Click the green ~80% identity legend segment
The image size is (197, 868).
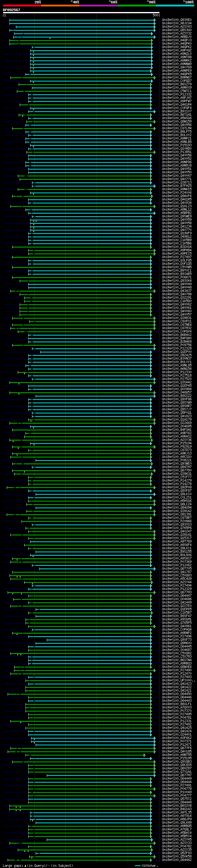tap(137, 6)
